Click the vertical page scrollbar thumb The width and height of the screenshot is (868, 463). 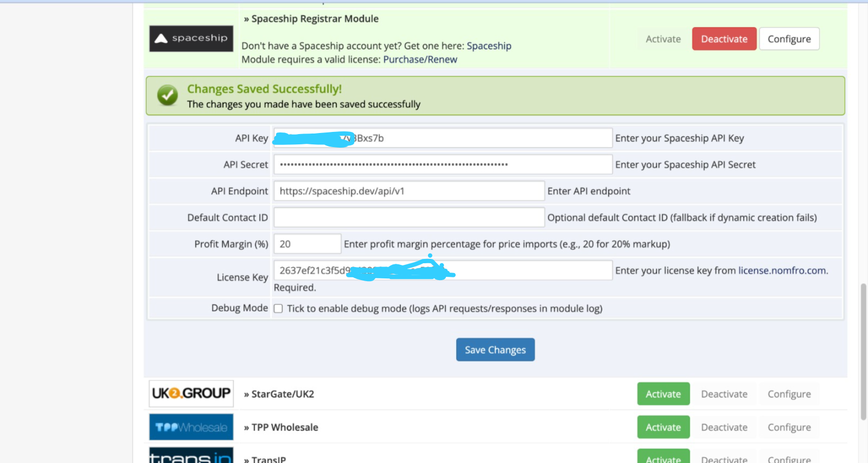[x=863, y=351]
